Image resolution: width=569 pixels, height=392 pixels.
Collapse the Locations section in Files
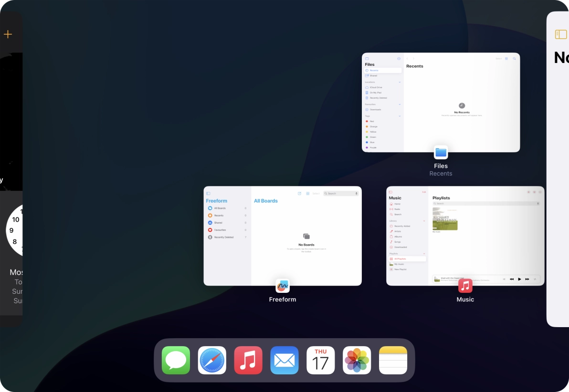point(400,82)
